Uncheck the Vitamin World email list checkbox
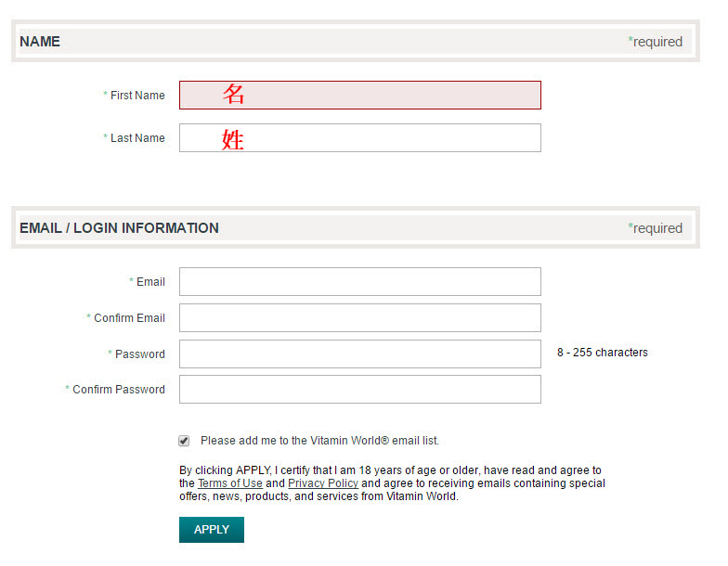 click(184, 441)
